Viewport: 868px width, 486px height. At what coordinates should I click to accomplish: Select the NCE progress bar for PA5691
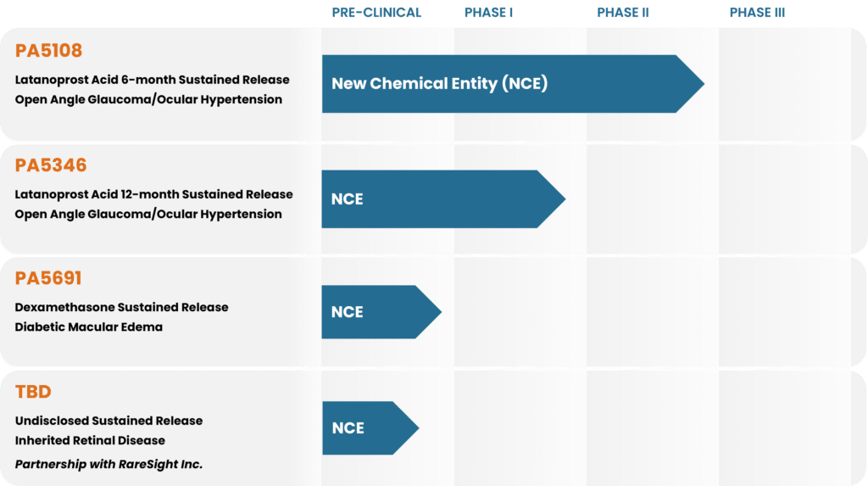click(377, 312)
